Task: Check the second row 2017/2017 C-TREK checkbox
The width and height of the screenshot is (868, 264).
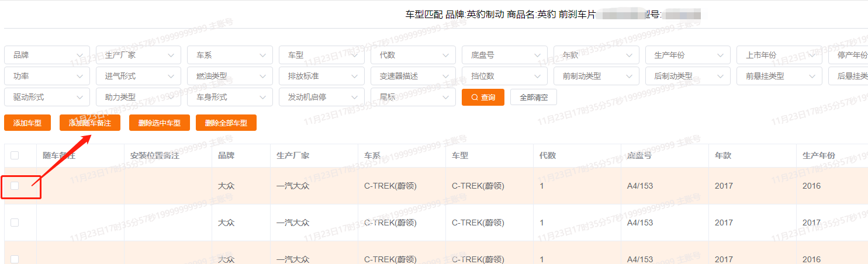Action: 15,223
